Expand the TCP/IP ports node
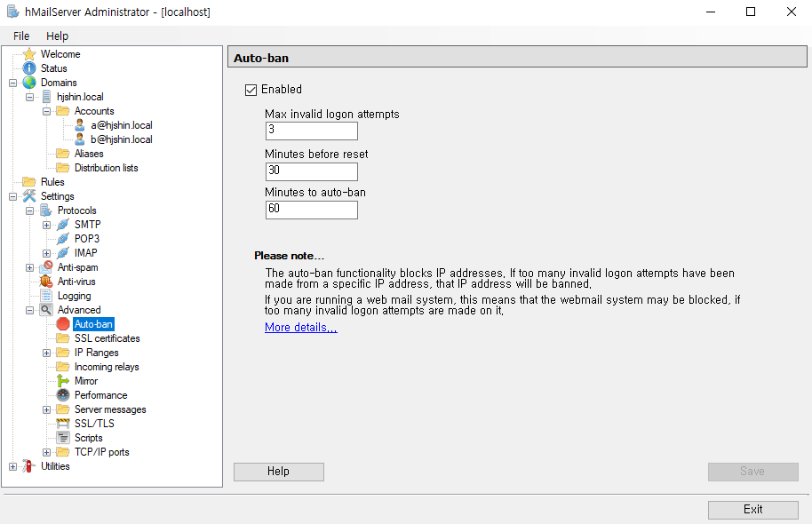This screenshot has width=812, height=524. pos(46,452)
